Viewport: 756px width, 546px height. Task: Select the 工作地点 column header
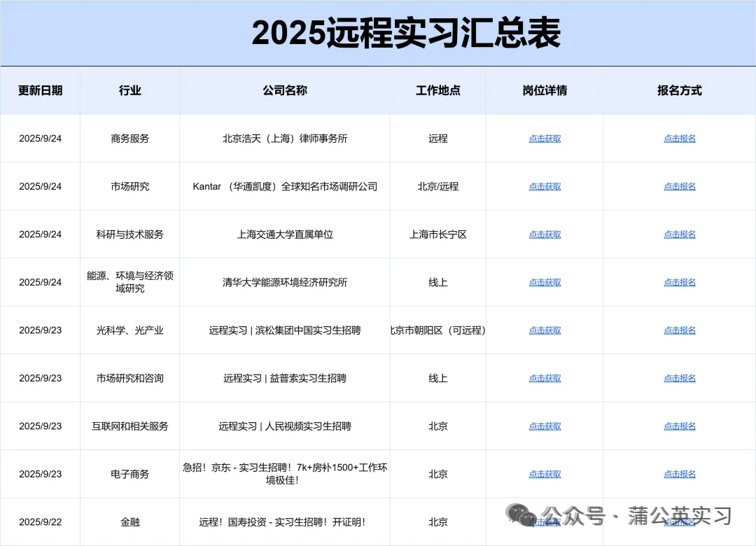coord(438,91)
